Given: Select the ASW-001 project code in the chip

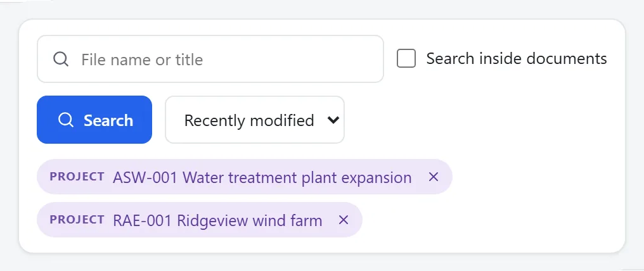Looking at the screenshot, I should tap(145, 177).
